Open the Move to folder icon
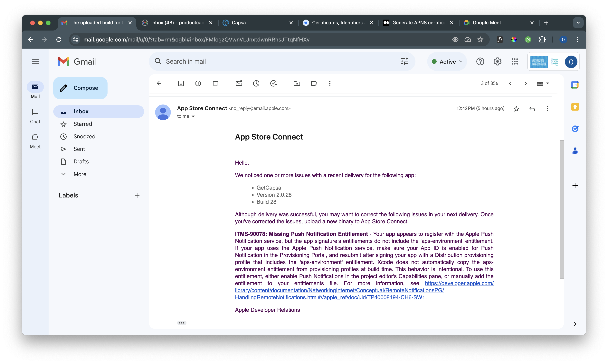This screenshot has width=608, height=364. pyautogui.click(x=297, y=83)
